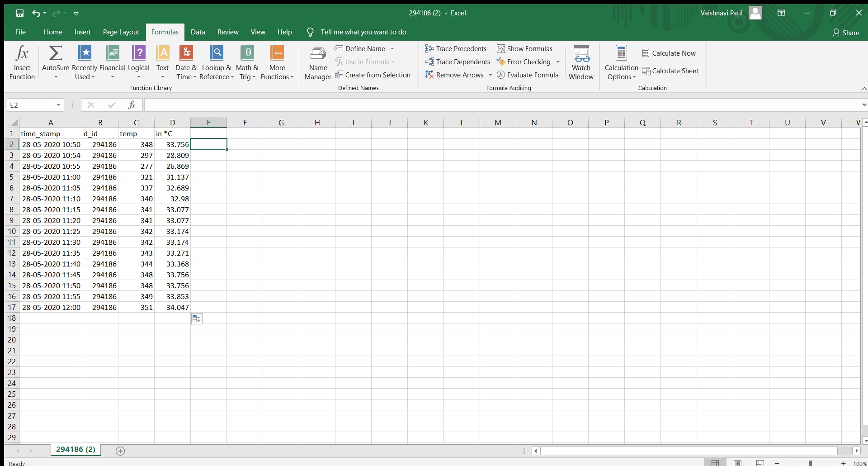Open Ribbon Display Options

781,13
